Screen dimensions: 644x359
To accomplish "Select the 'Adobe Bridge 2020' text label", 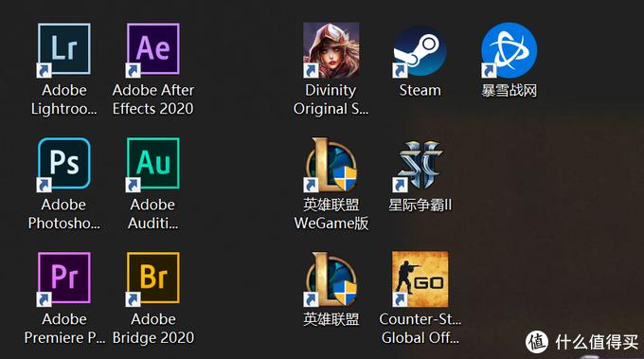I will pos(153,328).
